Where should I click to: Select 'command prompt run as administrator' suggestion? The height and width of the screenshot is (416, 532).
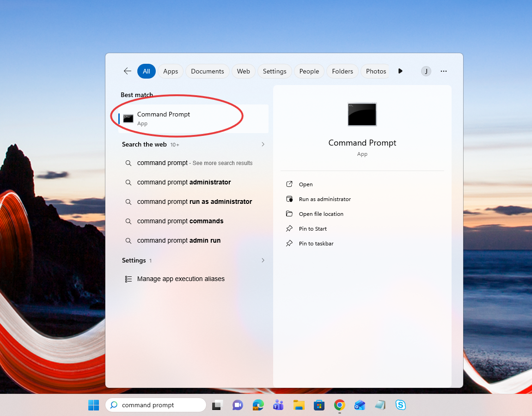tap(193, 202)
